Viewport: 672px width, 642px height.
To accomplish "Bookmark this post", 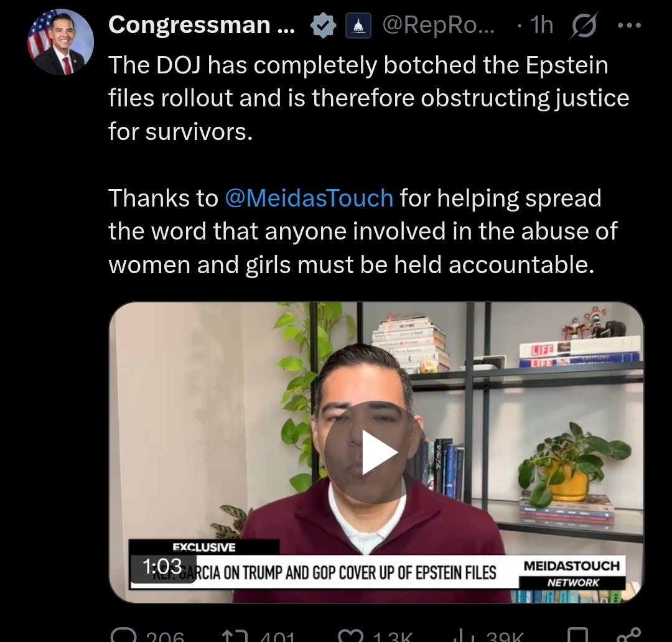I will coord(577,636).
